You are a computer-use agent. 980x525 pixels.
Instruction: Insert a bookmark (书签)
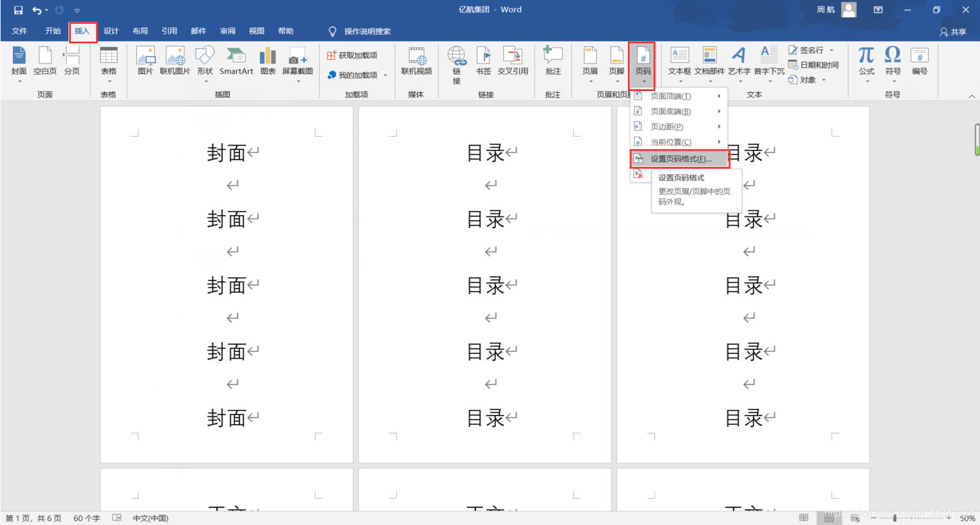coord(483,61)
